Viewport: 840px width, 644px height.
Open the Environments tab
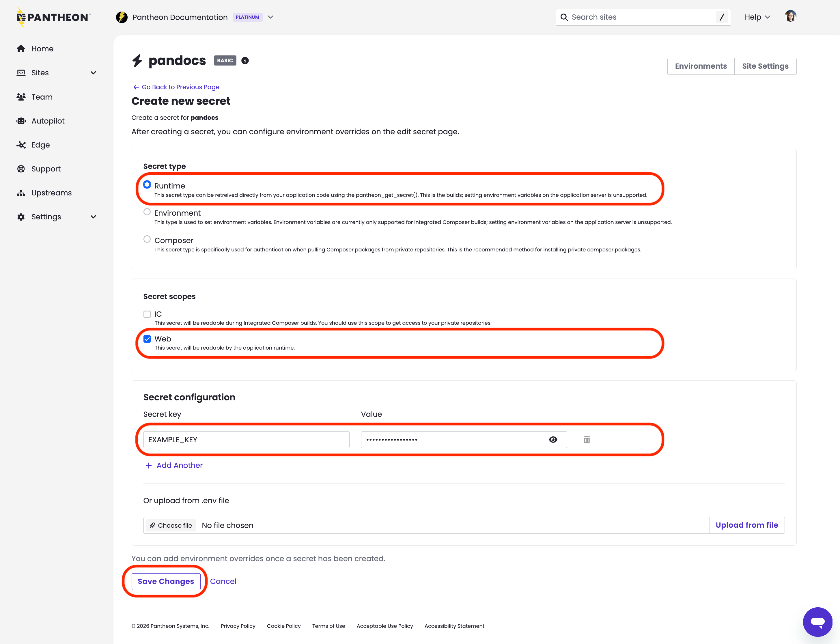tap(701, 66)
